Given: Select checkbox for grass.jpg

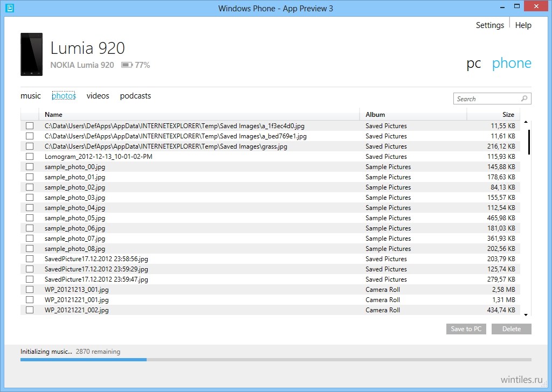Looking at the screenshot, I should [x=30, y=146].
